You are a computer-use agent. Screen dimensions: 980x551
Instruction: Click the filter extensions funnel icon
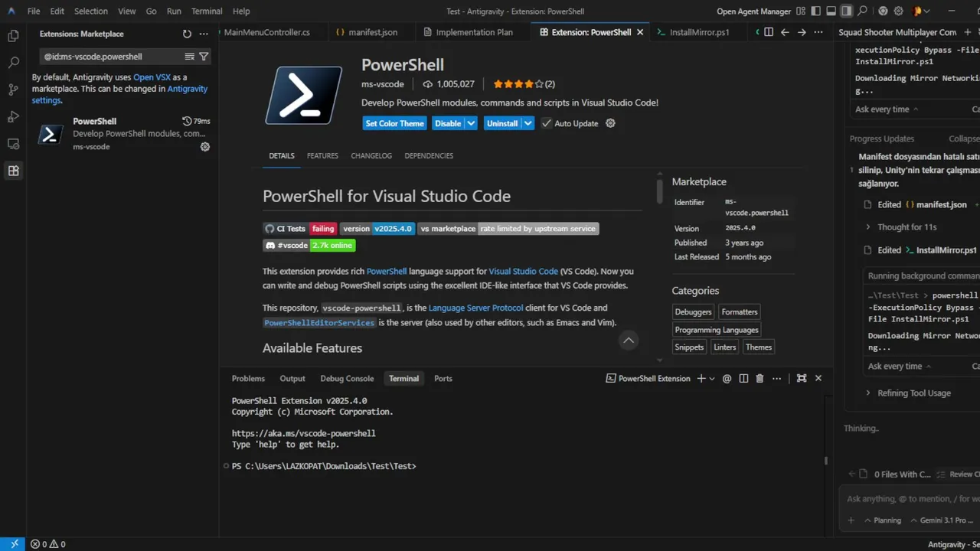(204, 57)
